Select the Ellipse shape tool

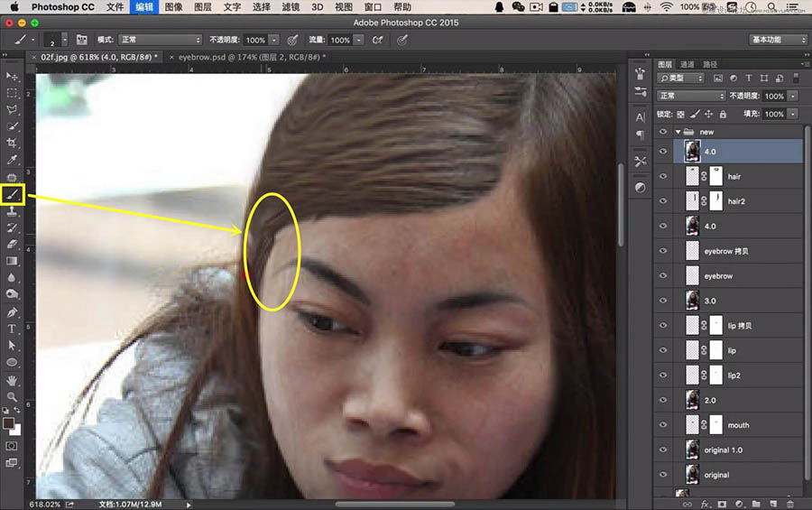pyautogui.click(x=12, y=362)
